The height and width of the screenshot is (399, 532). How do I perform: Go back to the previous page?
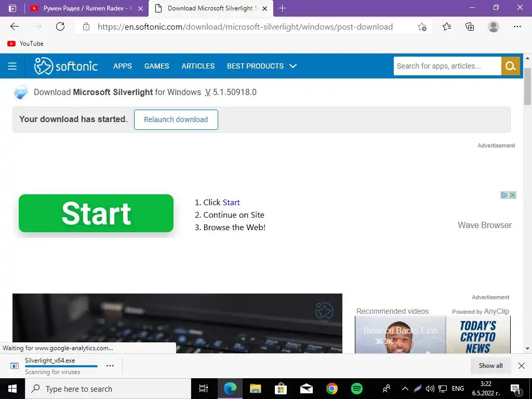[14, 26]
